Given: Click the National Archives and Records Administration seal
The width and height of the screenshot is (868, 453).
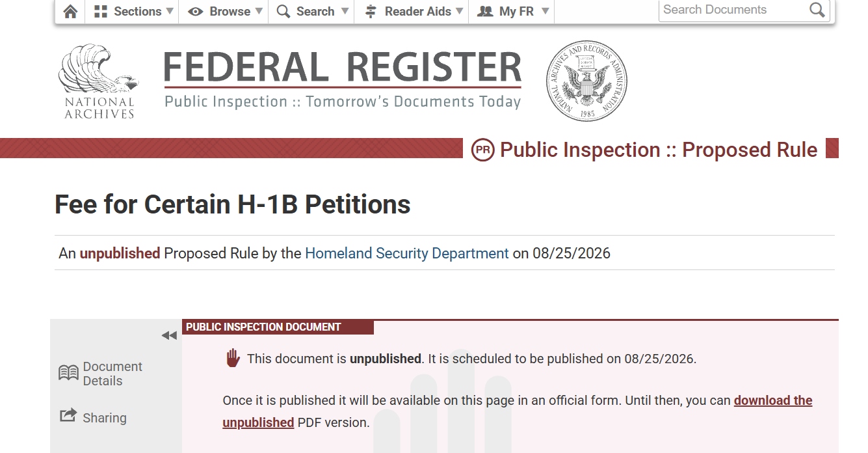Looking at the screenshot, I should pyautogui.click(x=586, y=81).
